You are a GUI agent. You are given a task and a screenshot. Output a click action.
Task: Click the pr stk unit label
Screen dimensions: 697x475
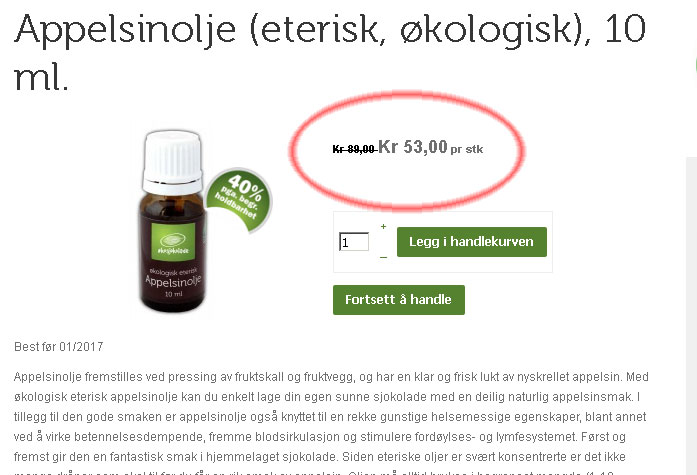pos(467,149)
